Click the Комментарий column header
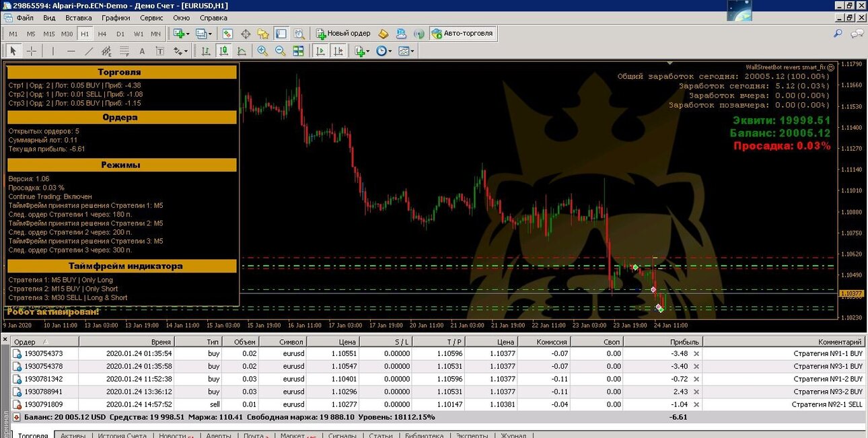This screenshot has width=868, height=438. [x=784, y=342]
